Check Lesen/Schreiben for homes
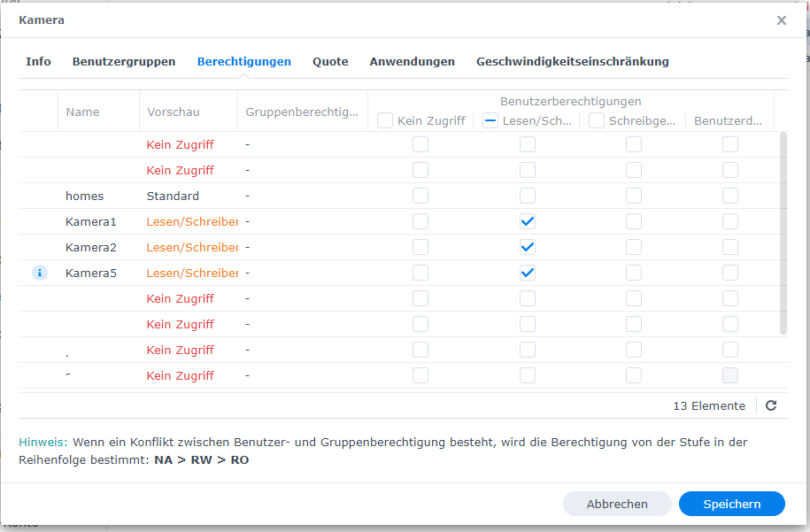The width and height of the screenshot is (810, 532). pyautogui.click(x=528, y=196)
